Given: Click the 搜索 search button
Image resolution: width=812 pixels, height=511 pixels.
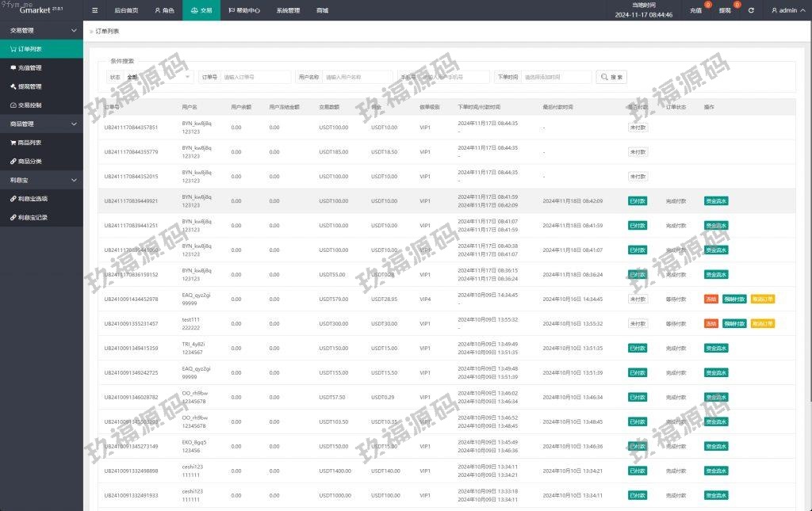Looking at the screenshot, I should [x=612, y=77].
